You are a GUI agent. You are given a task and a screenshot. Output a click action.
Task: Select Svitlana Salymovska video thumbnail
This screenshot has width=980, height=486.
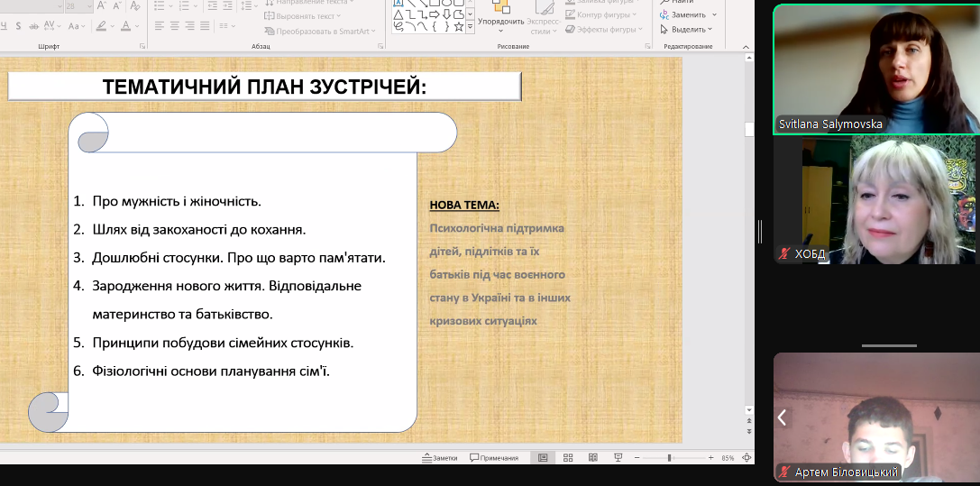tap(877, 69)
